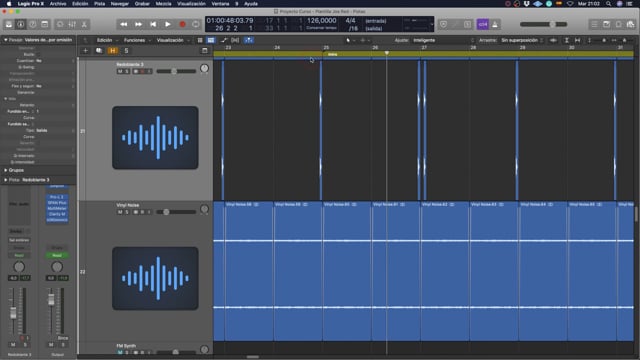Select the Redoblante 3 track icon
Image resolution: width=640 pixels, height=360 pixels.
click(155, 138)
